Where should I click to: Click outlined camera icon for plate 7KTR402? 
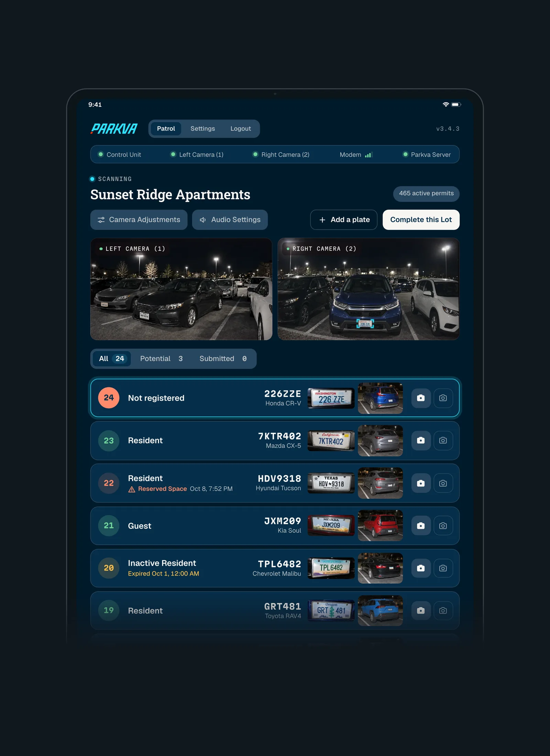pyautogui.click(x=443, y=440)
